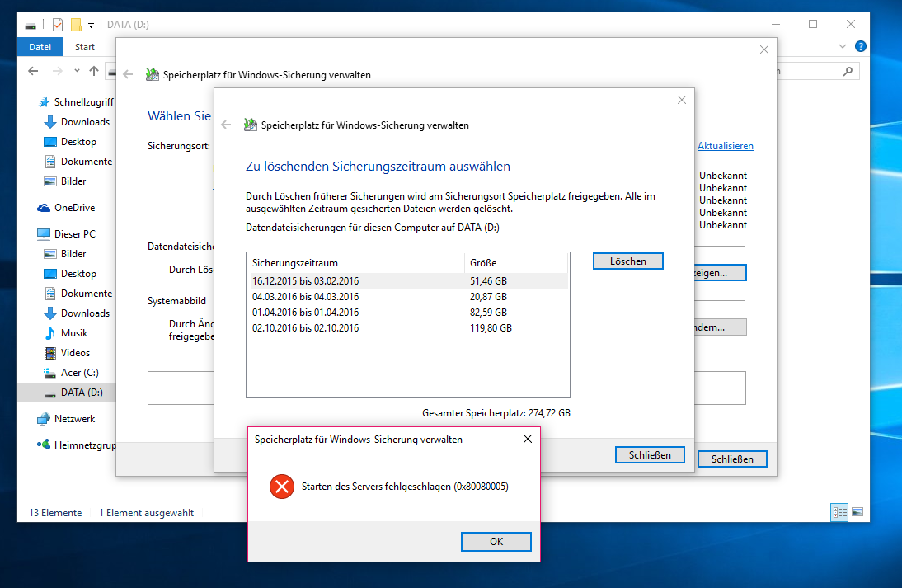Click Schließen in the rear dialog
This screenshot has height=588, width=902.
[x=732, y=459]
